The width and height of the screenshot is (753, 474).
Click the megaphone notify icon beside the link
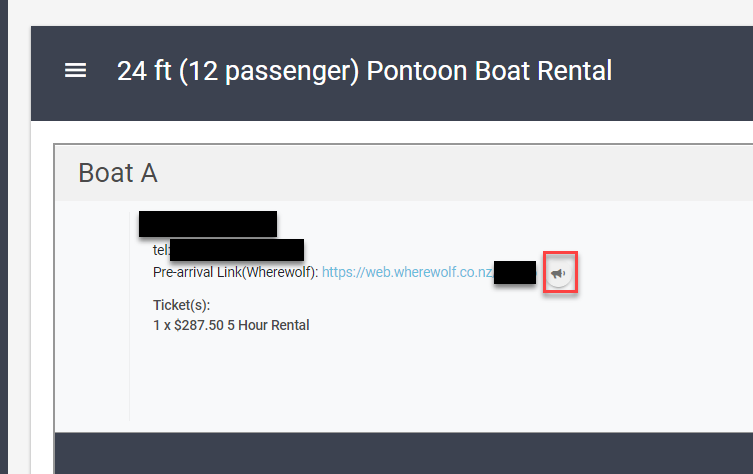click(558, 274)
